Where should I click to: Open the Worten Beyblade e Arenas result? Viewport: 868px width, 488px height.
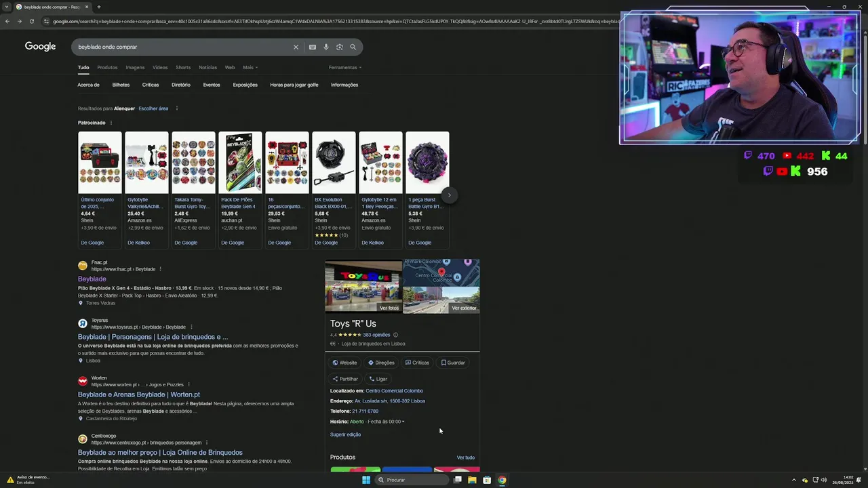[x=139, y=394]
